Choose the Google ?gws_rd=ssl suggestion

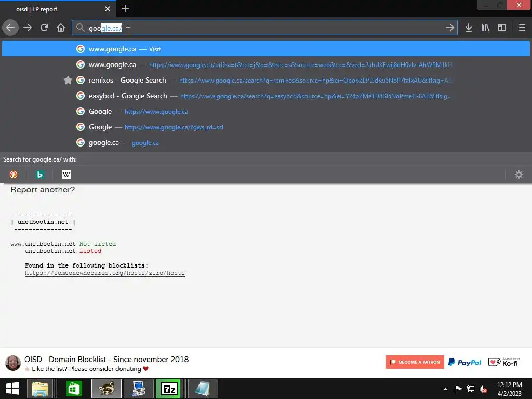pyautogui.click(x=265, y=127)
